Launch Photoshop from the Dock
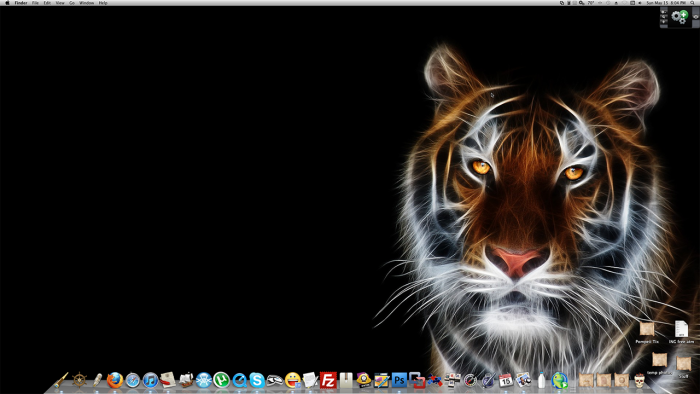 coord(399,380)
